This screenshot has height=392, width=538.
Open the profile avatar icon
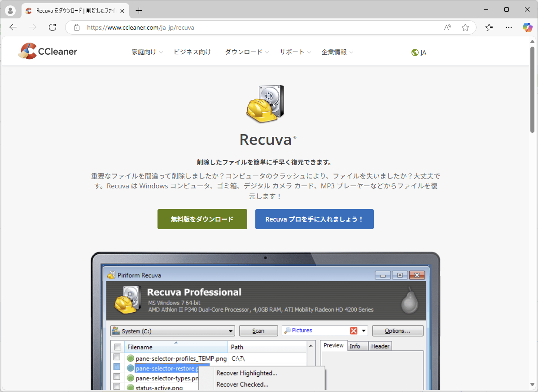click(x=10, y=11)
